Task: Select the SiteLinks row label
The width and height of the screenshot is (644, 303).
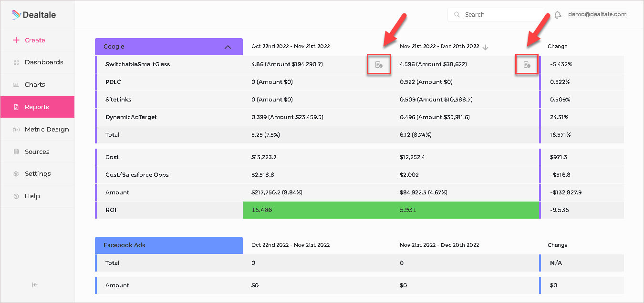Action: pos(118,100)
